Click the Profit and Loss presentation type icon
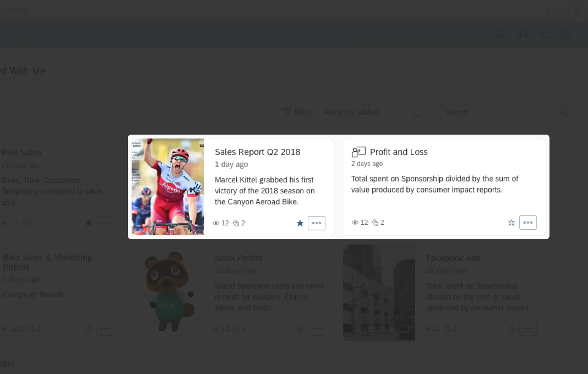Image resolution: width=588 pixels, height=374 pixels. pos(359,152)
